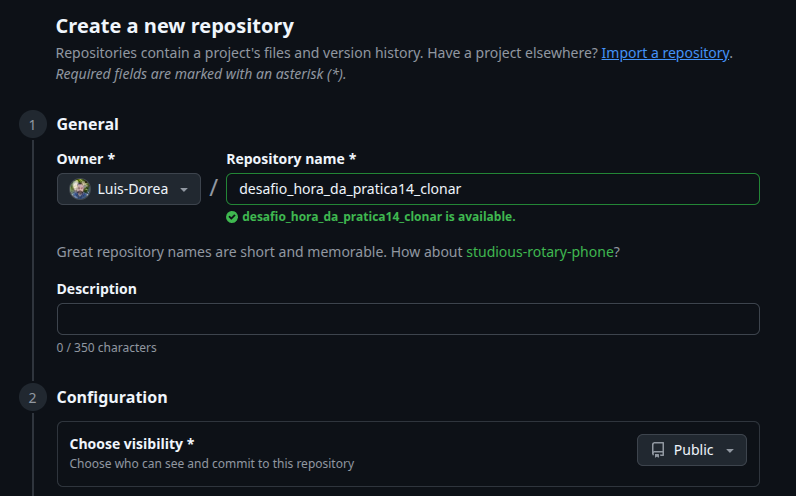Click the caret arrow next to Public

[x=730, y=451]
